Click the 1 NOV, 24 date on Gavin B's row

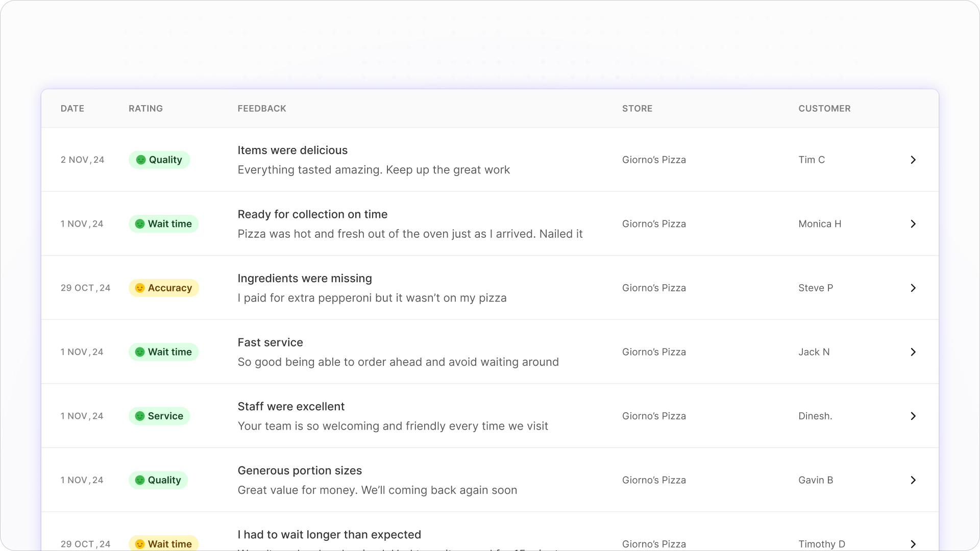click(x=82, y=480)
